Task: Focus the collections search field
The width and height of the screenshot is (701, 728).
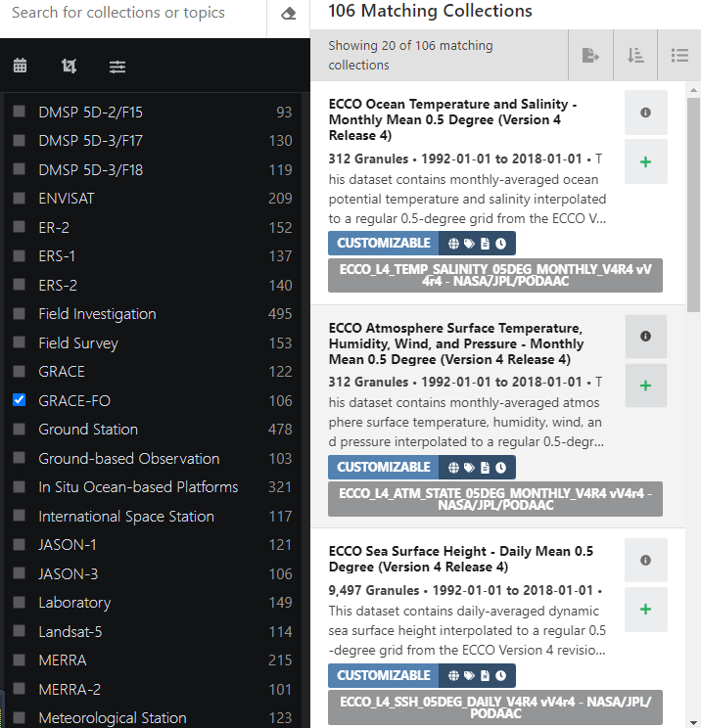Action: tap(133, 13)
